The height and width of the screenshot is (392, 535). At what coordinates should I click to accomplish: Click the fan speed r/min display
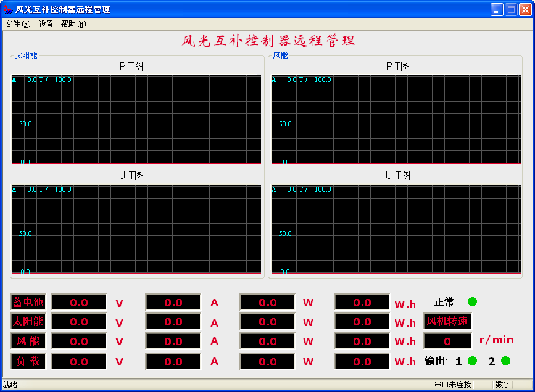coord(447,341)
